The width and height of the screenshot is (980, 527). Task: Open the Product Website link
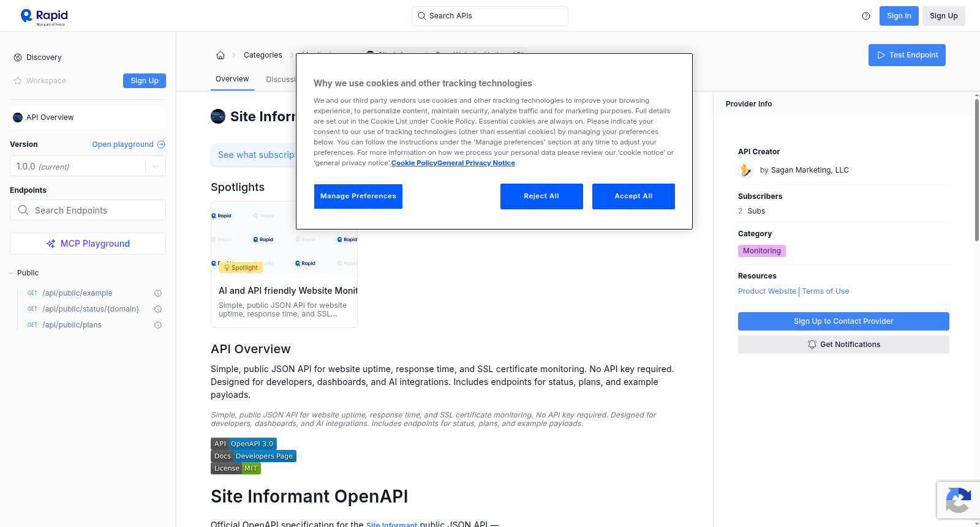click(x=767, y=291)
